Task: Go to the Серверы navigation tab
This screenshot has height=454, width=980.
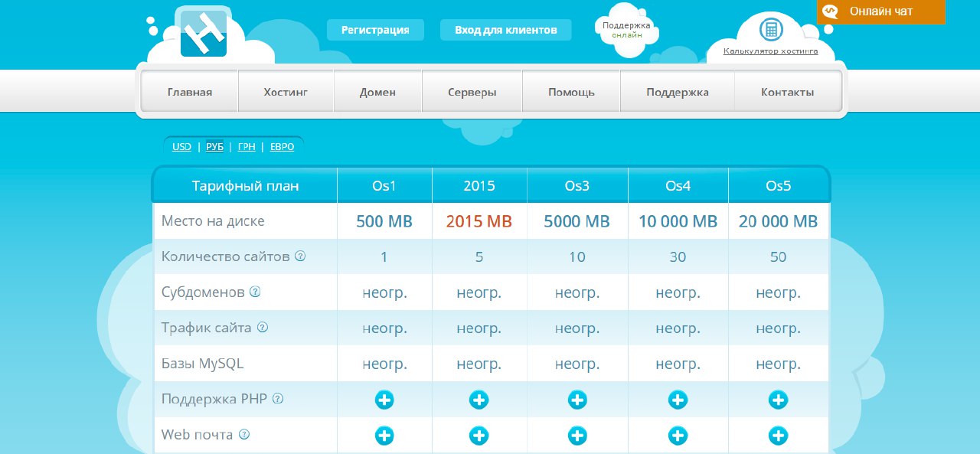Action: 472,92
